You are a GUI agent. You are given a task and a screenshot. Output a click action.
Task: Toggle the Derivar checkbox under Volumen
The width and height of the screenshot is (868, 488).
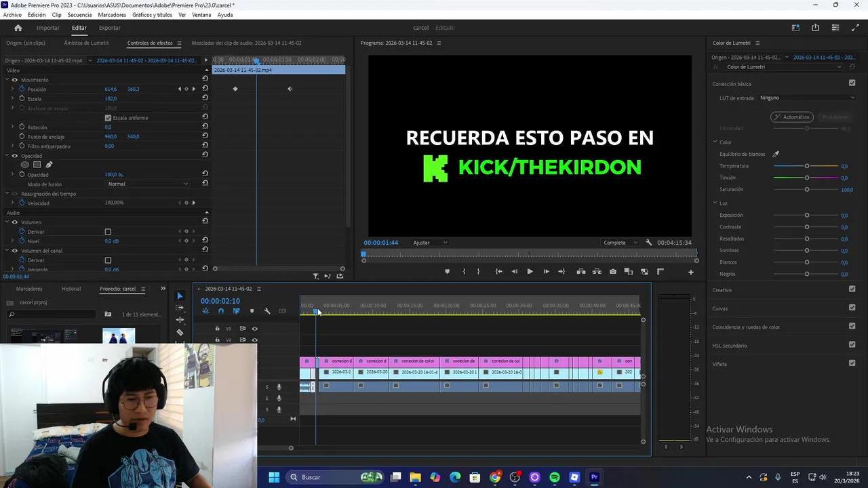(x=108, y=232)
